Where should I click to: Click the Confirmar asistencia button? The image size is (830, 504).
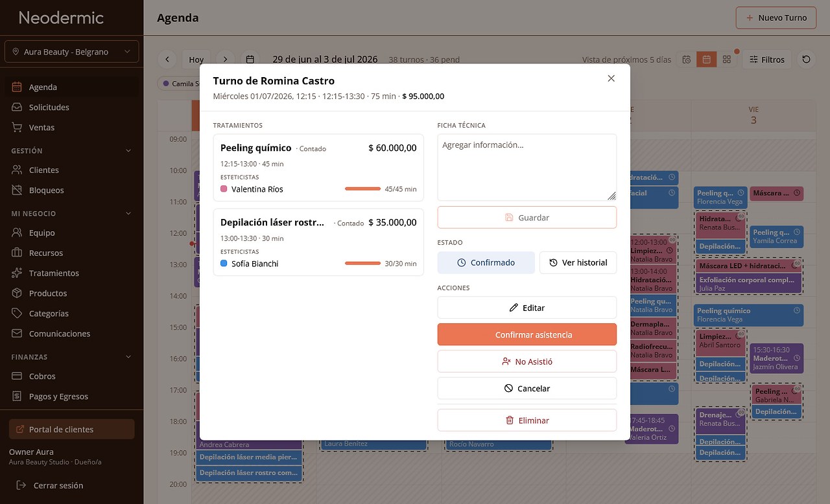tap(527, 334)
